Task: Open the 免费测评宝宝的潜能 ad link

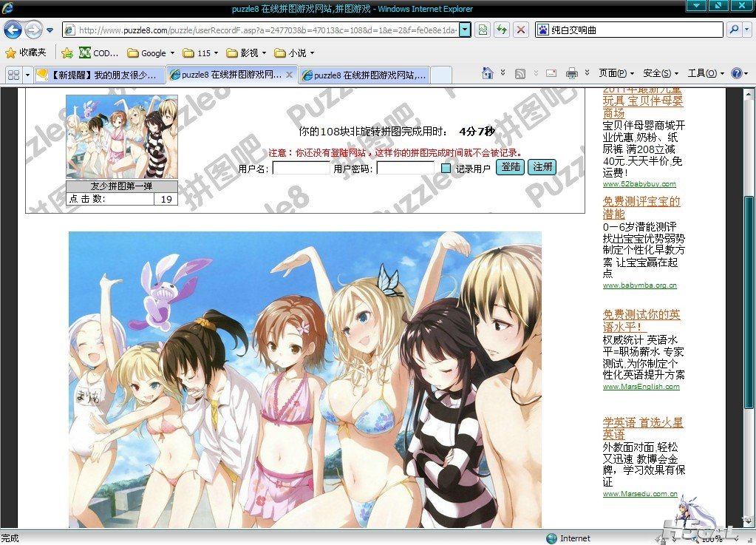Action: [x=641, y=207]
